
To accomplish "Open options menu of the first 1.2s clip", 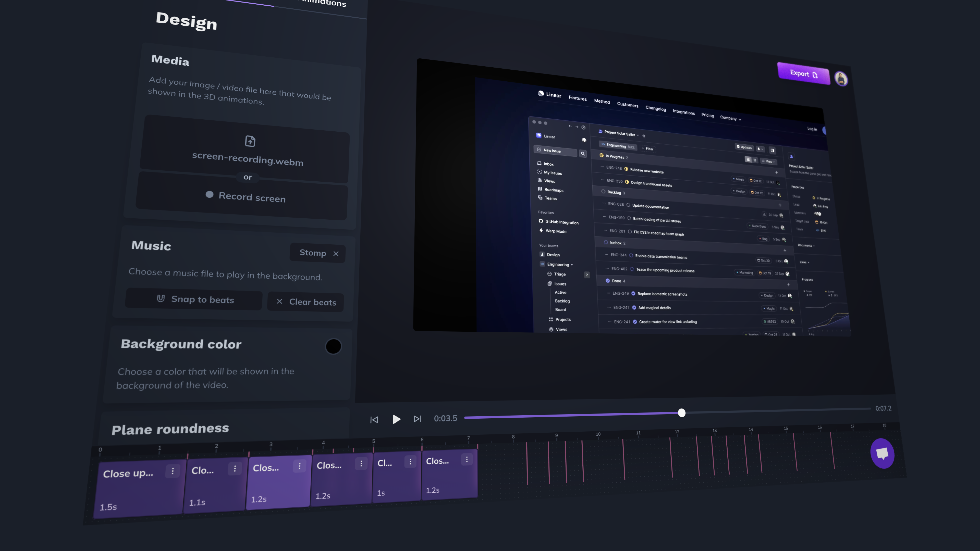I will [300, 466].
